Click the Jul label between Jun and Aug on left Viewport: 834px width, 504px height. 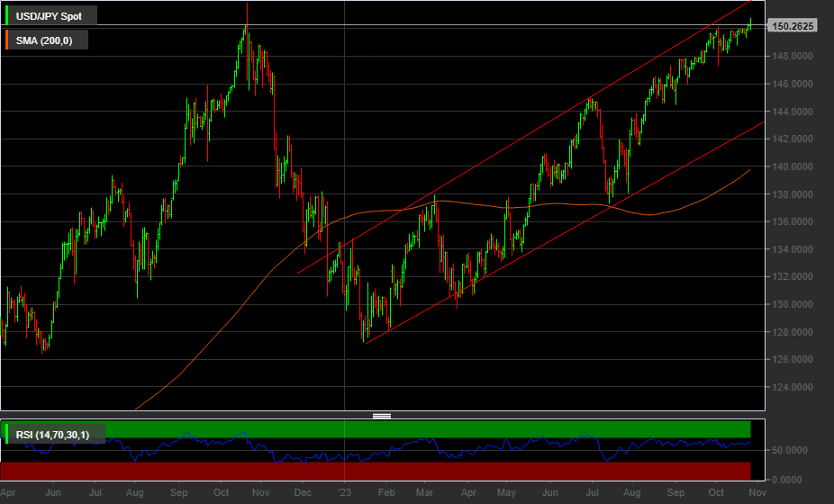click(95, 493)
